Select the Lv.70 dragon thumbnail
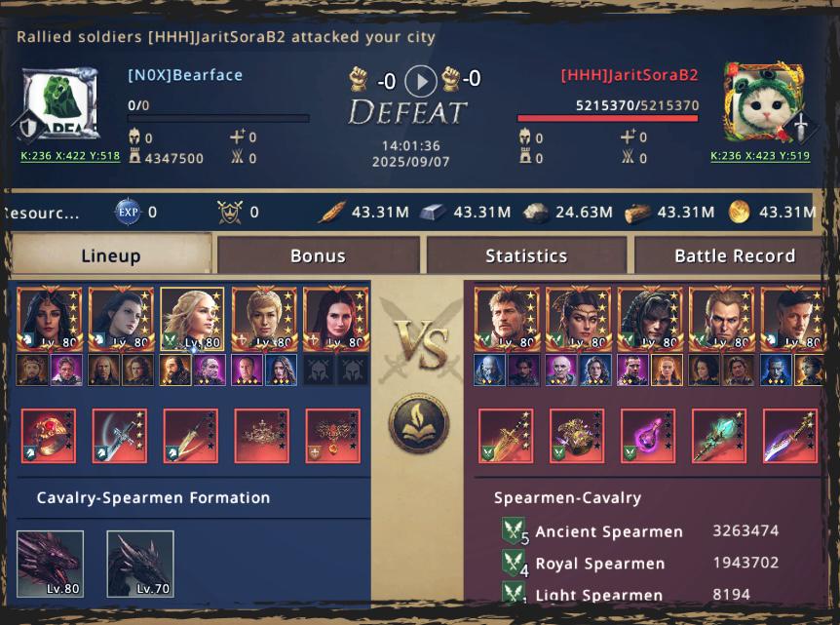Viewport: 840px width, 625px height. point(140,564)
